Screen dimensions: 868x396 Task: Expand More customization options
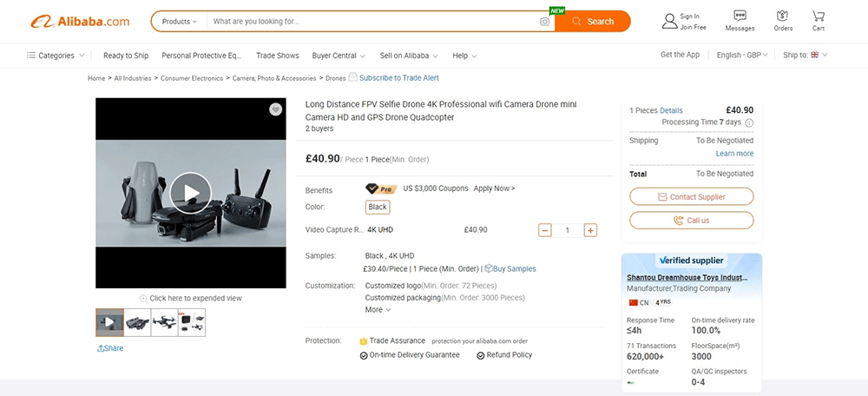378,310
